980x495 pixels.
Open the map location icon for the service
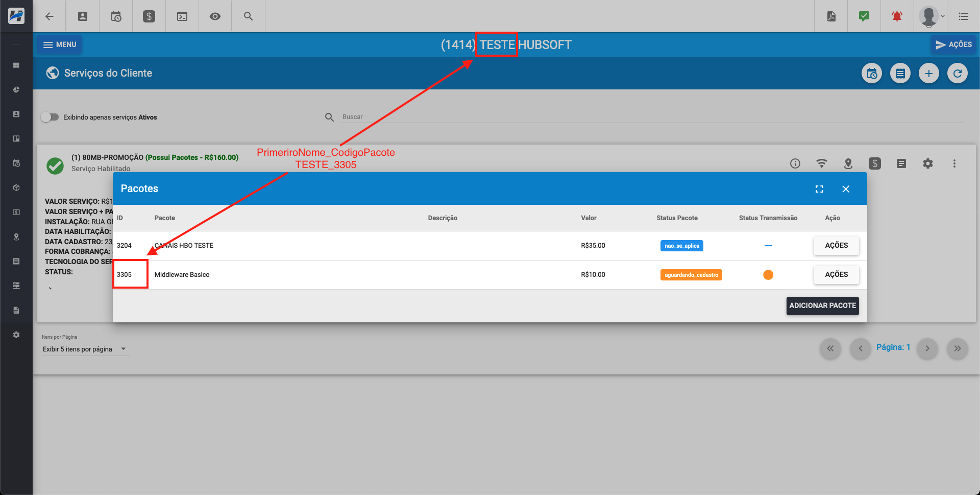[848, 163]
